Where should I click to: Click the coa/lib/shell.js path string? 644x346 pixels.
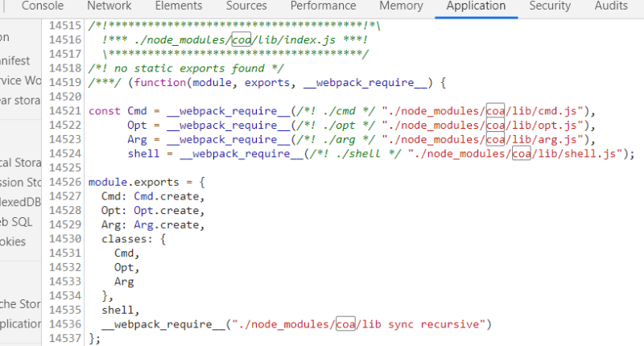(x=515, y=154)
